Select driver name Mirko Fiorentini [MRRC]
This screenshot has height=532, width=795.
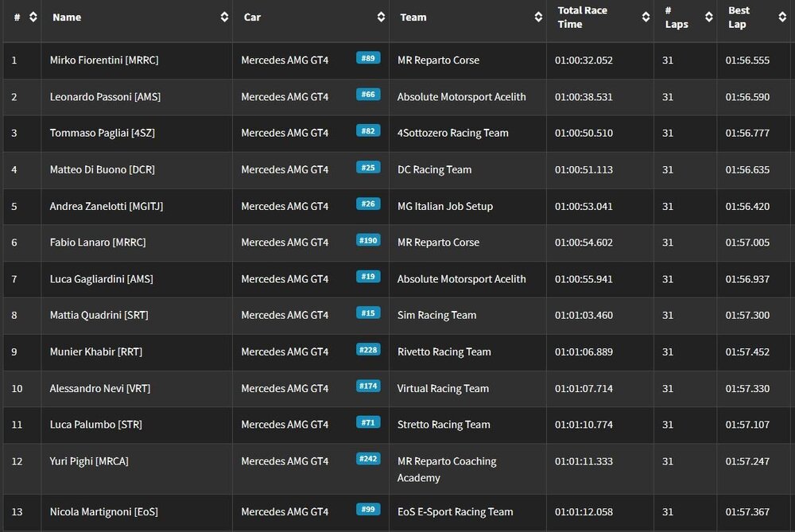(x=104, y=60)
